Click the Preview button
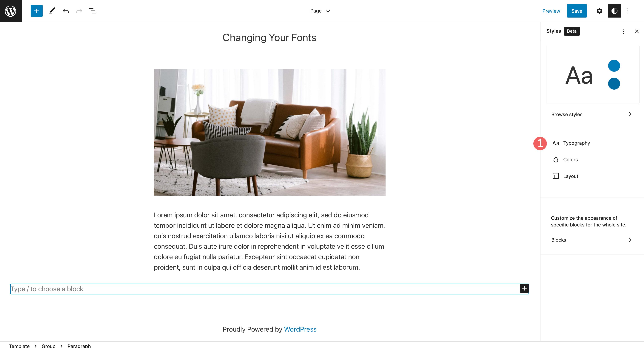The height and width of the screenshot is (348, 644). click(551, 11)
